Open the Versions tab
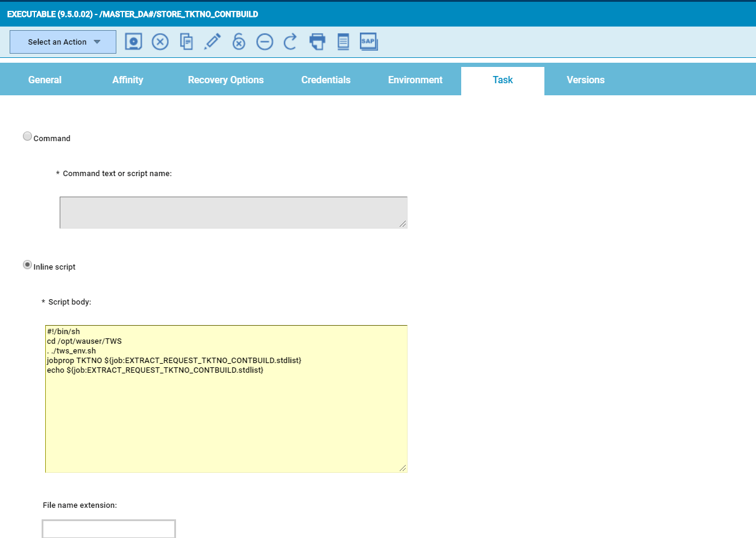756x538 pixels. pyautogui.click(x=585, y=80)
